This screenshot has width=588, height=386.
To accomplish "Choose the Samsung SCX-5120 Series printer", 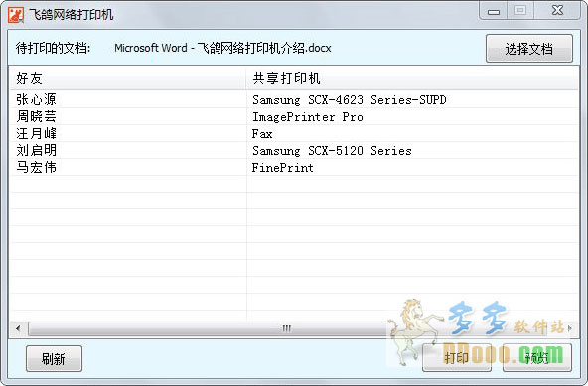I will click(x=332, y=151).
